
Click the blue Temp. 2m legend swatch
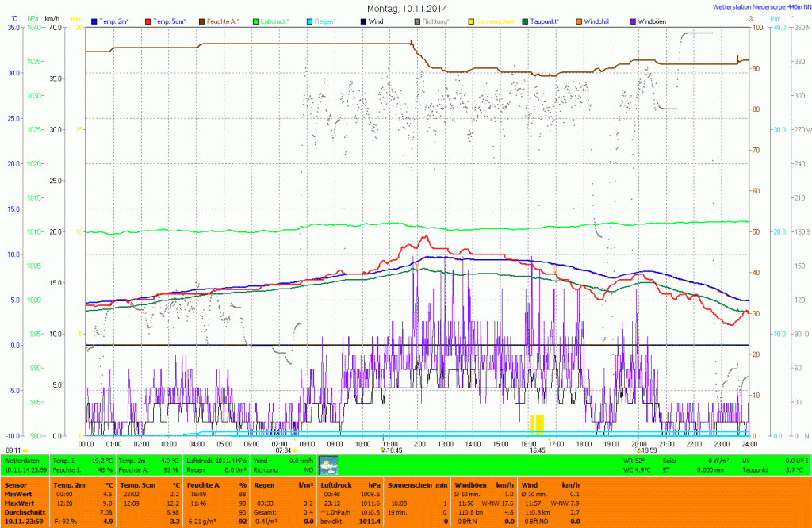point(94,21)
